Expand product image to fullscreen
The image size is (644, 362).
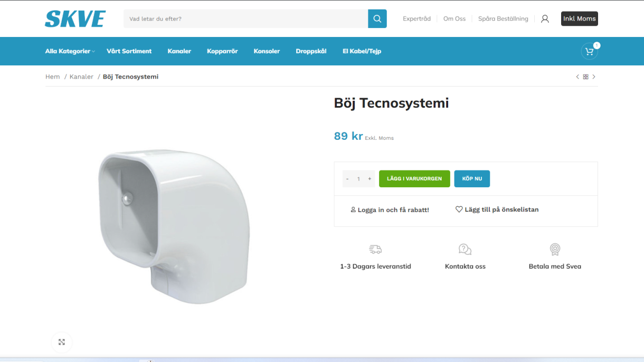pyautogui.click(x=62, y=342)
